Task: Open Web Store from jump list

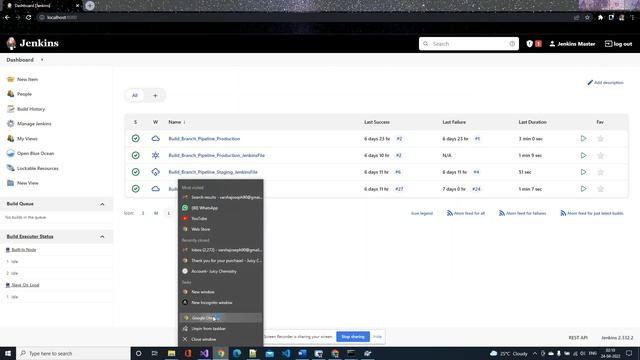Action: pyautogui.click(x=220, y=229)
